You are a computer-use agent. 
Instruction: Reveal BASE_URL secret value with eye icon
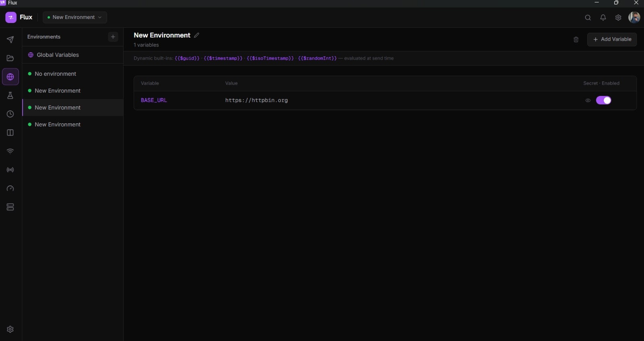coord(588,100)
